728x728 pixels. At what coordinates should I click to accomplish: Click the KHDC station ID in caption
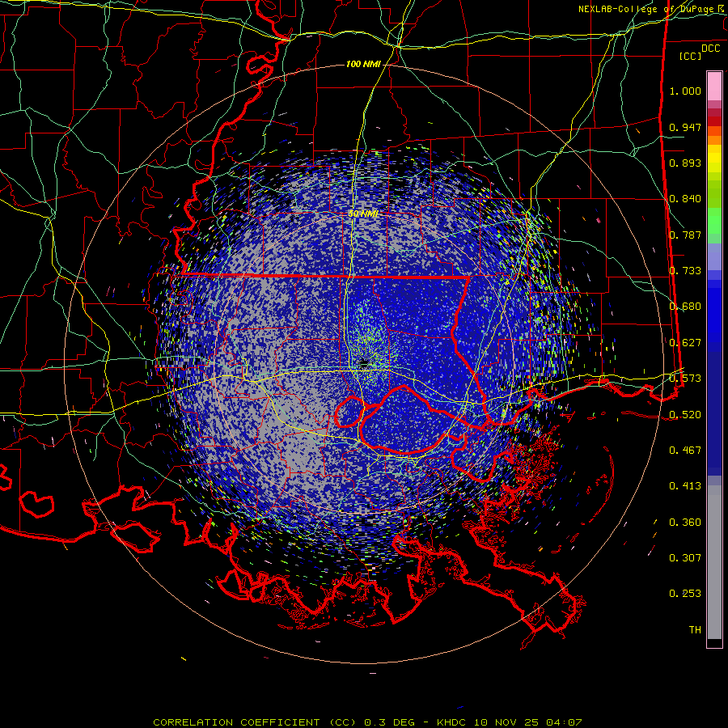(452, 722)
